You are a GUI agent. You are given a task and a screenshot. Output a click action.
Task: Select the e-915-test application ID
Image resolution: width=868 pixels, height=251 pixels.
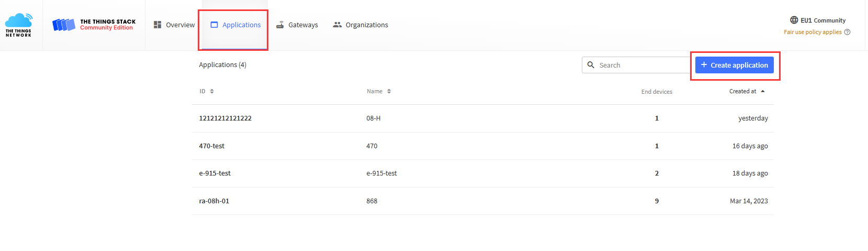tap(215, 173)
